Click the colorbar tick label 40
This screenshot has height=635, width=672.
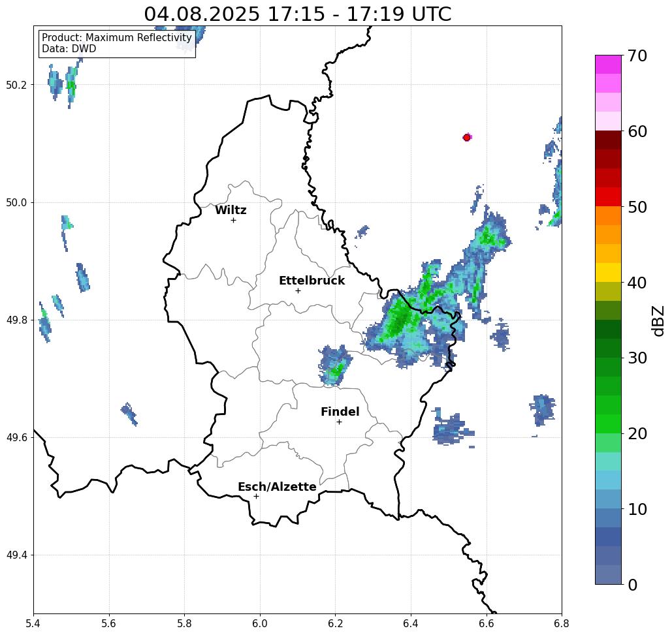(x=637, y=283)
